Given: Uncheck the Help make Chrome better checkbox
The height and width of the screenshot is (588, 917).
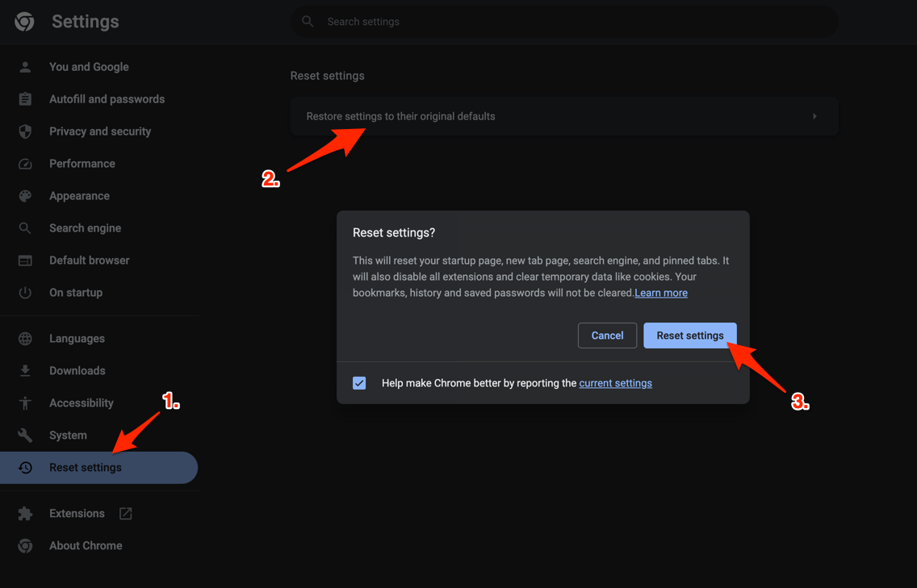Looking at the screenshot, I should tap(359, 383).
